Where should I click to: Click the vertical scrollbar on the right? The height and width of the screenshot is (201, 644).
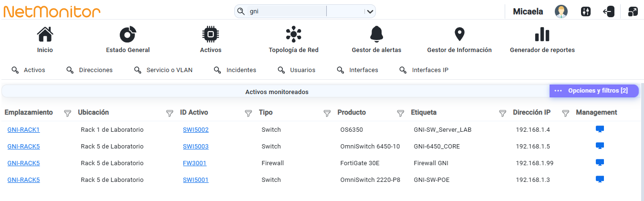point(642,141)
